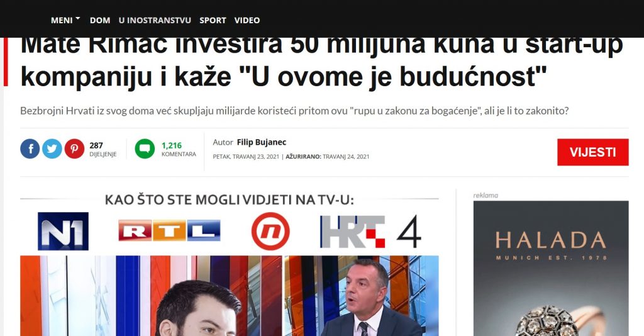Click the RTL channel logo
Viewport: 644px width, 336px height.
pos(169,230)
